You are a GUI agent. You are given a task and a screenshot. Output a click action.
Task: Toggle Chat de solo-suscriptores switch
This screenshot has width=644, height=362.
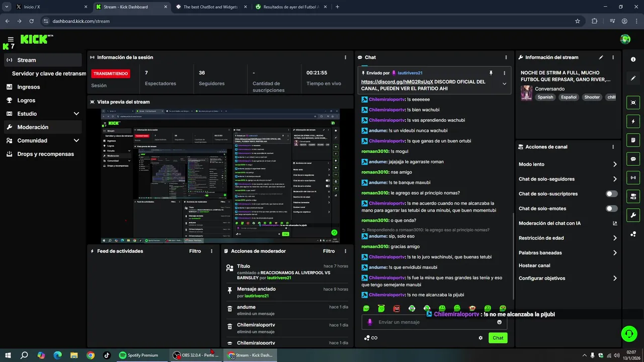pyautogui.click(x=612, y=194)
